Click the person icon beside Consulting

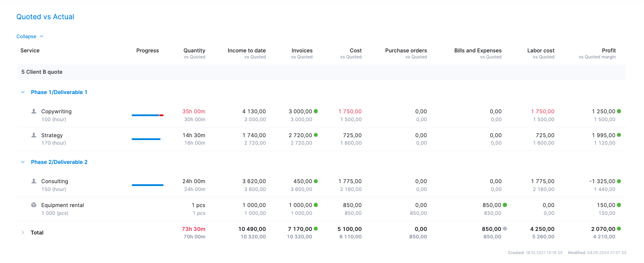pos(34,181)
